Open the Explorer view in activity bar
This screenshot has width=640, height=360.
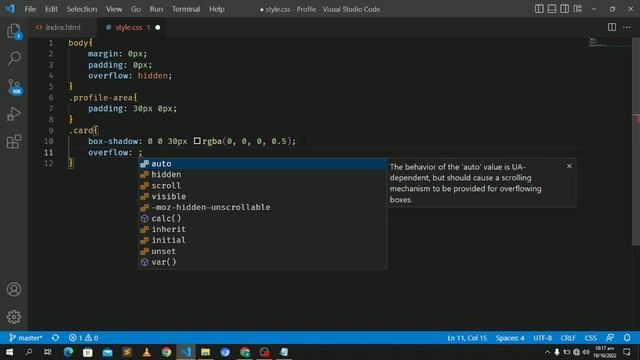pyautogui.click(x=14, y=31)
